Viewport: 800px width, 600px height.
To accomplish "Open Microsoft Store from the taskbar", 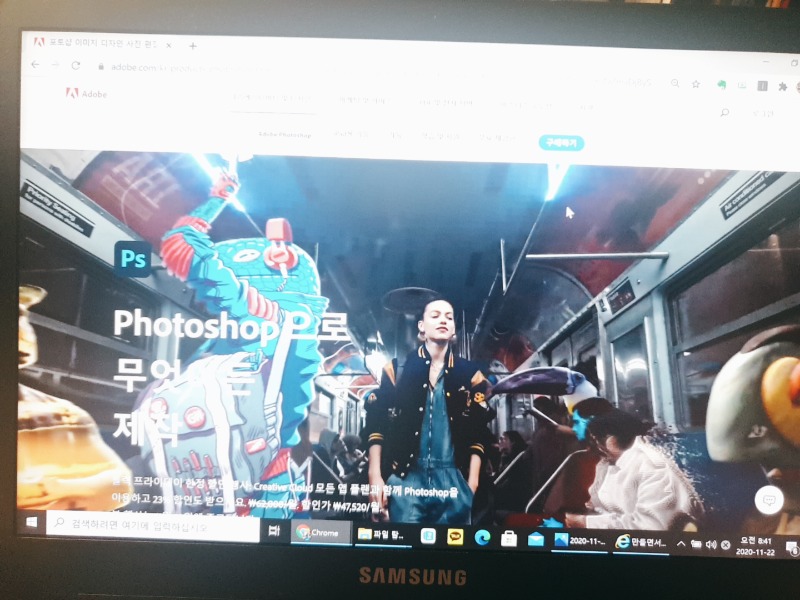I will click(509, 538).
